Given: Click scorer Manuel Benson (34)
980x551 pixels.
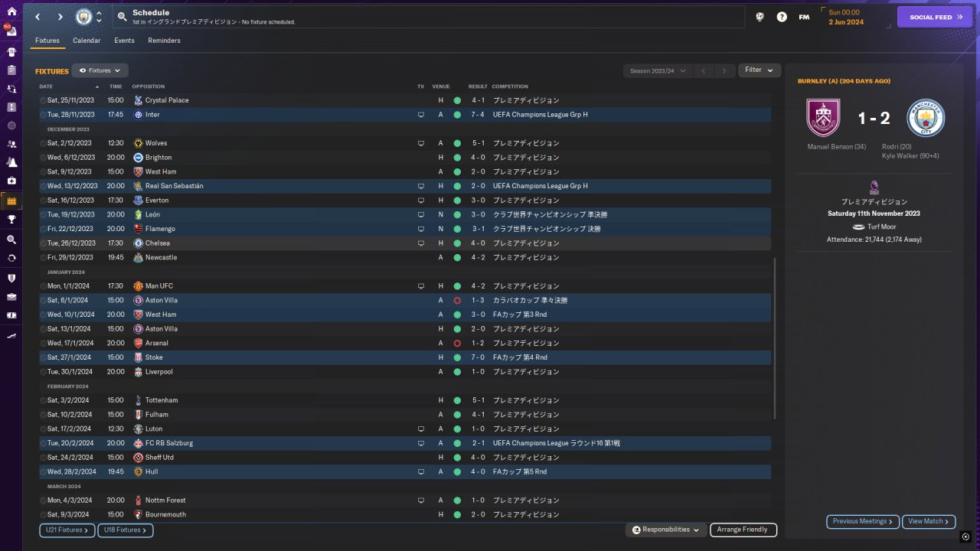Looking at the screenshot, I should (837, 147).
